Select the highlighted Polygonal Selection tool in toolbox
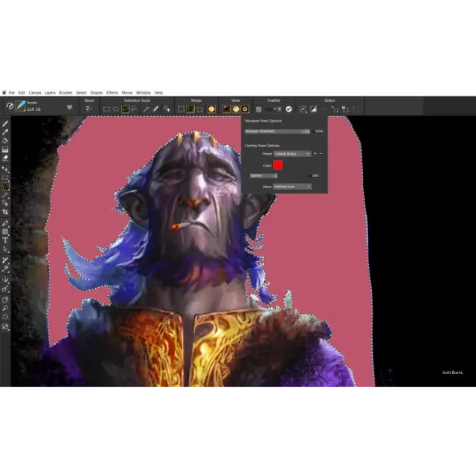 pos(5,186)
